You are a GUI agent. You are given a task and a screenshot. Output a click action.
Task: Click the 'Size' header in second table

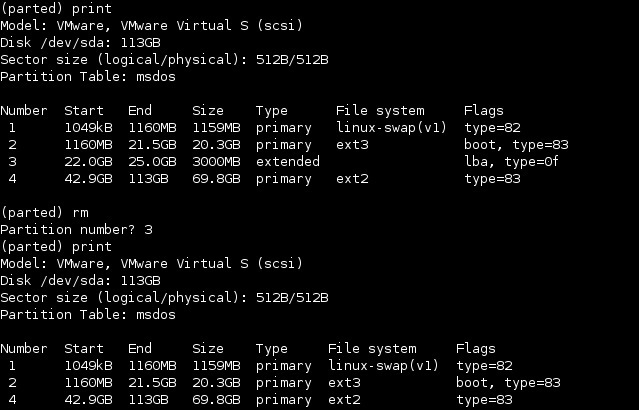(208, 349)
